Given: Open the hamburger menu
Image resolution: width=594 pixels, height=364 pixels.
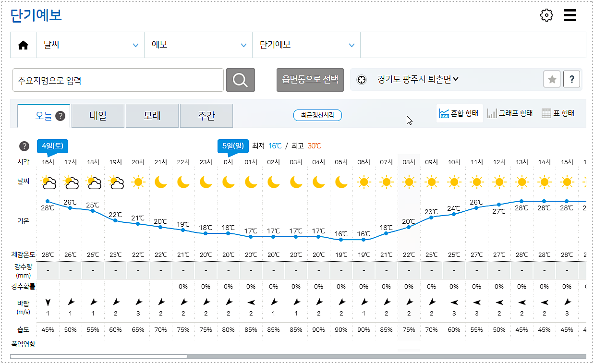Looking at the screenshot, I should tap(570, 15).
